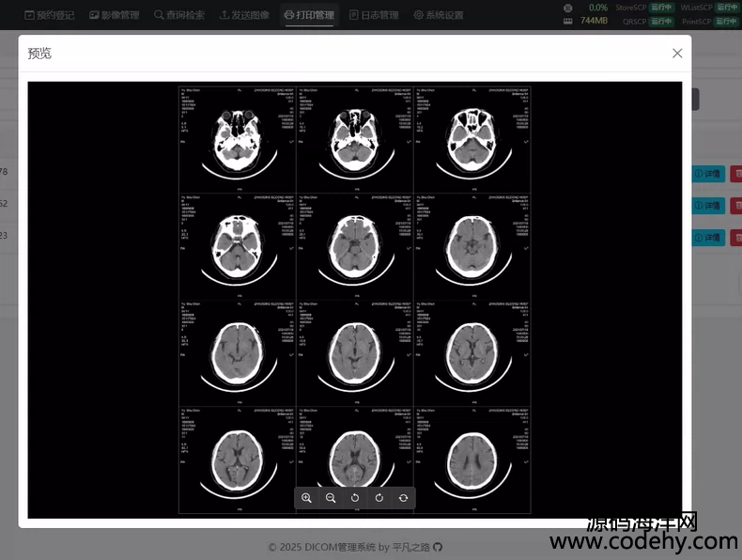Click QRSCP 运行中 status badge
The height and width of the screenshot is (560, 742).
[x=661, y=22]
